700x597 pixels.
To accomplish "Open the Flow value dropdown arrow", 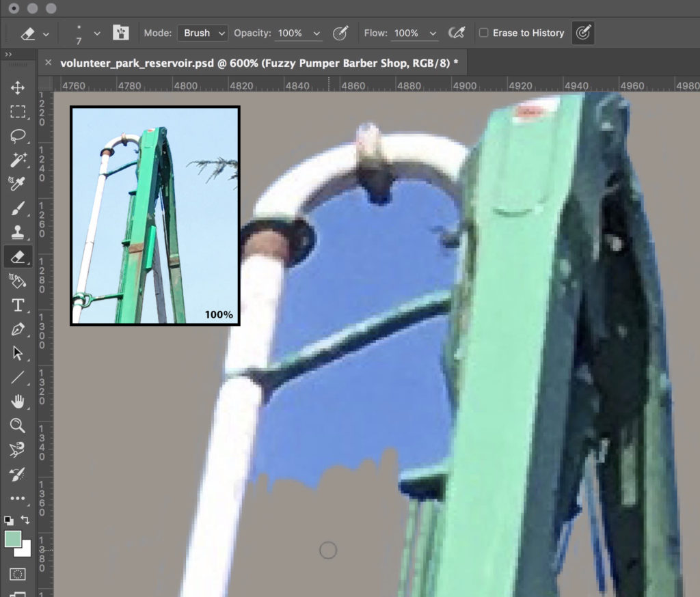I will point(433,33).
